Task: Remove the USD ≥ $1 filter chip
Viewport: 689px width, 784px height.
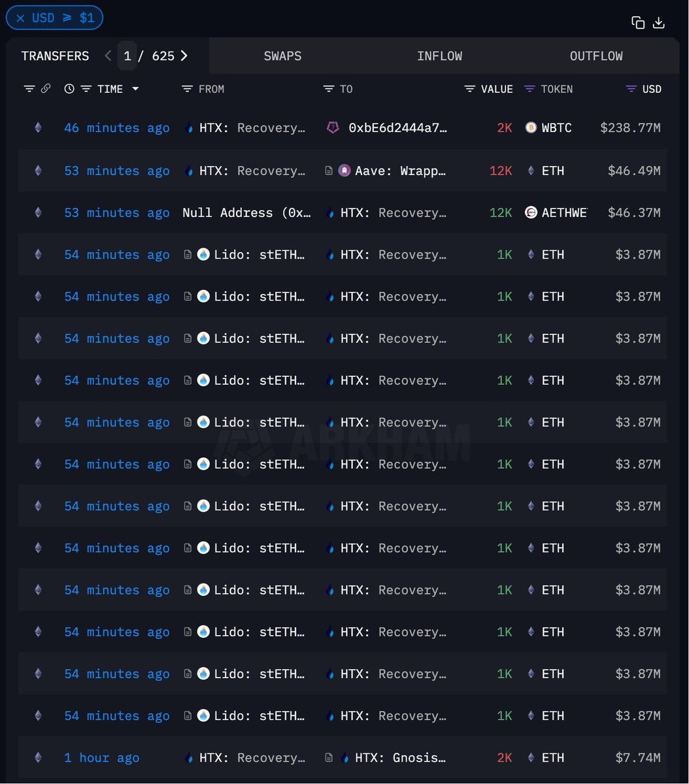Action: pos(21,18)
